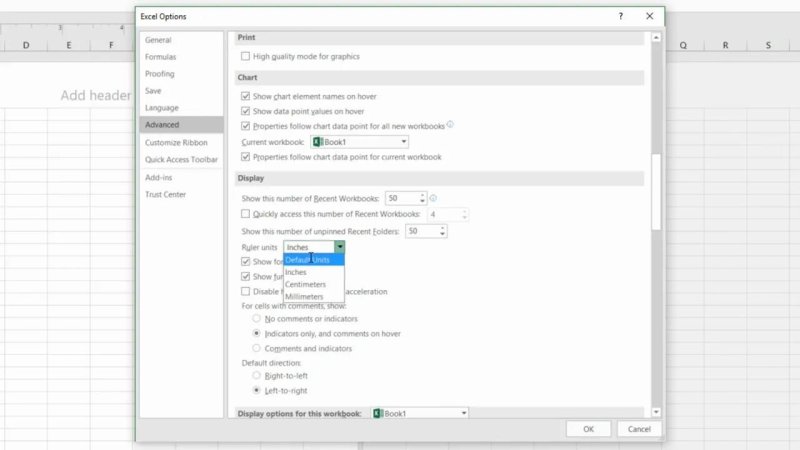Select Centimeters in the ruler units list

point(314,284)
